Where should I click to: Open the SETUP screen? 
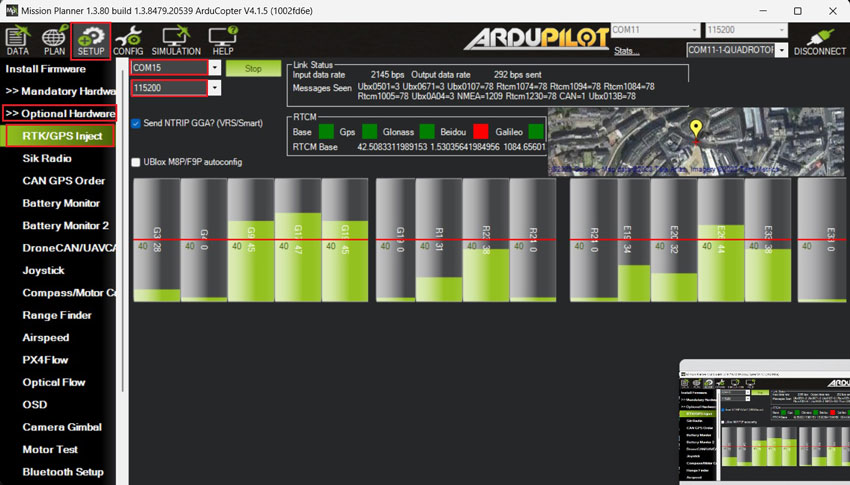coord(91,41)
